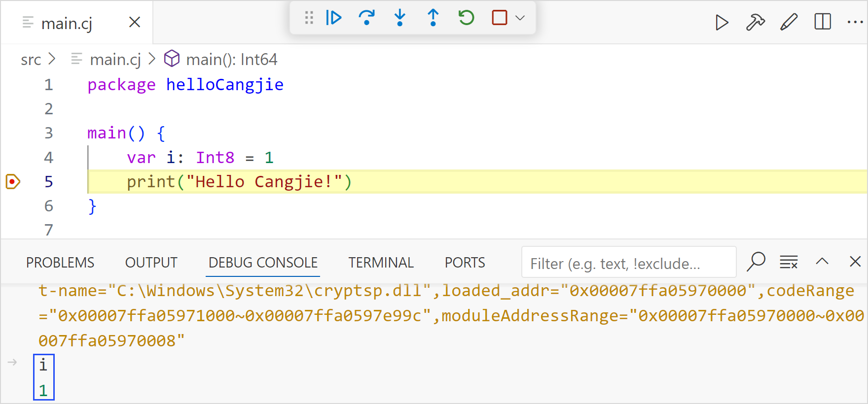
Task: Switch to the TERMINAL tab
Action: click(381, 263)
